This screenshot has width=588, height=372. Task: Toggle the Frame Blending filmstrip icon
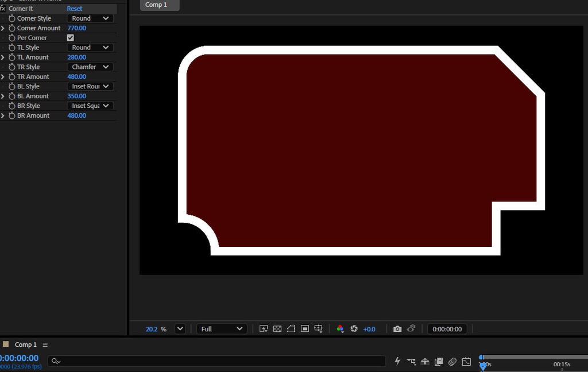click(x=438, y=362)
